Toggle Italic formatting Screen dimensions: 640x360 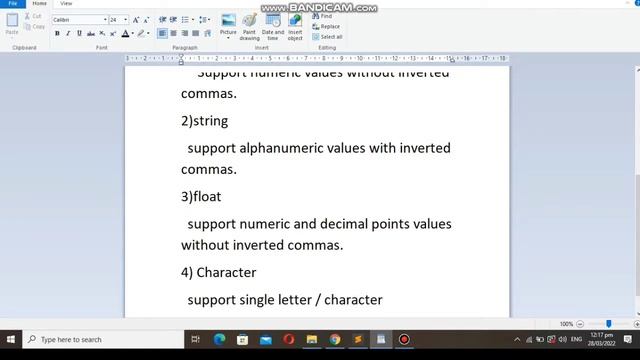pos(68,33)
